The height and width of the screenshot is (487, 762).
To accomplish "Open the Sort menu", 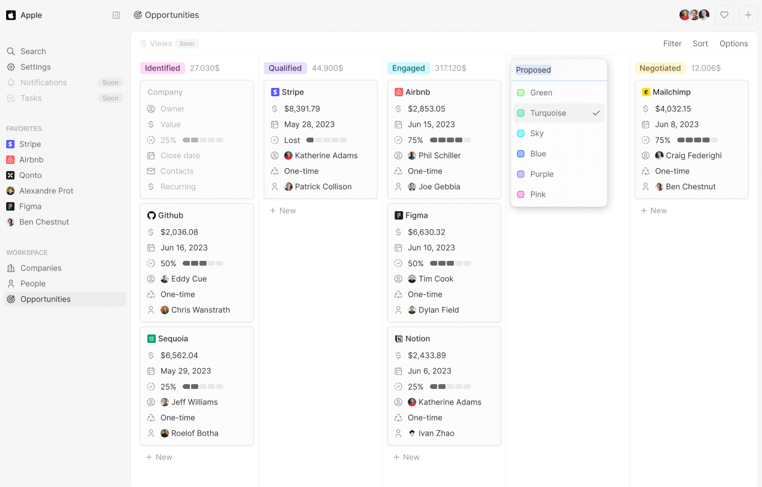I will pyautogui.click(x=700, y=44).
